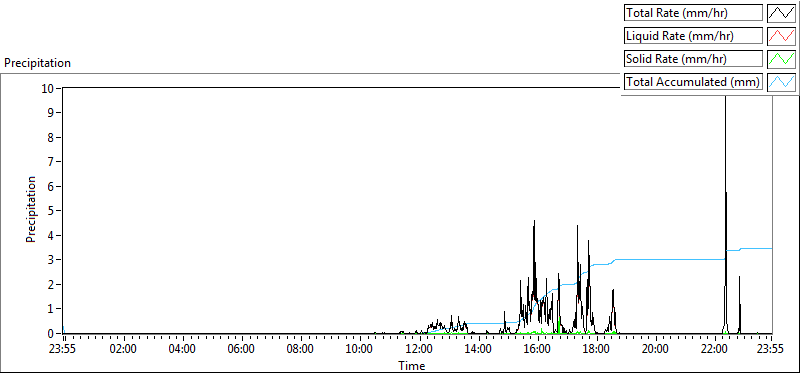Click the x-axis tick label 22:00
This screenshot has height=373, width=800.
click(714, 350)
